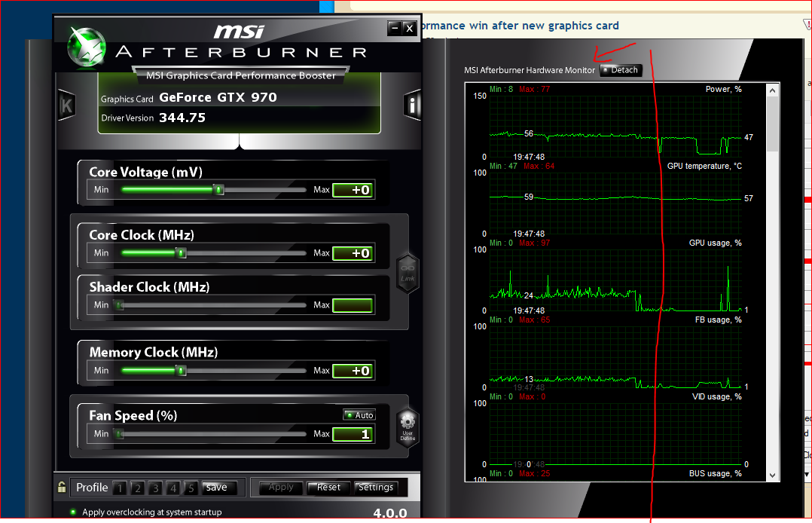This screenshot has height=523, width=812.
Task: Toggle Auto fan speed mode
Action: click(x=359, y=415)
